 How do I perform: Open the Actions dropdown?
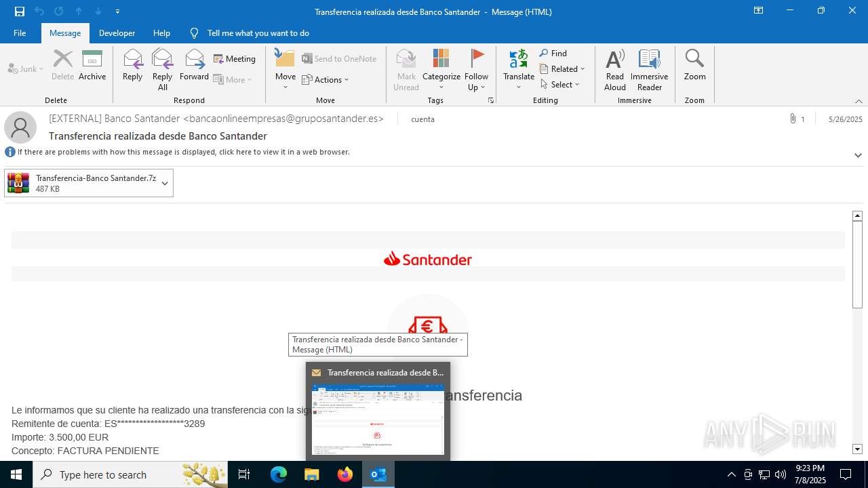pos(325,79)
